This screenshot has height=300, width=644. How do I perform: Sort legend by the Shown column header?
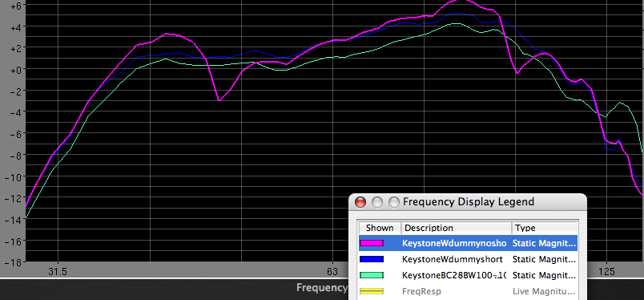click(x=380, y=228)
